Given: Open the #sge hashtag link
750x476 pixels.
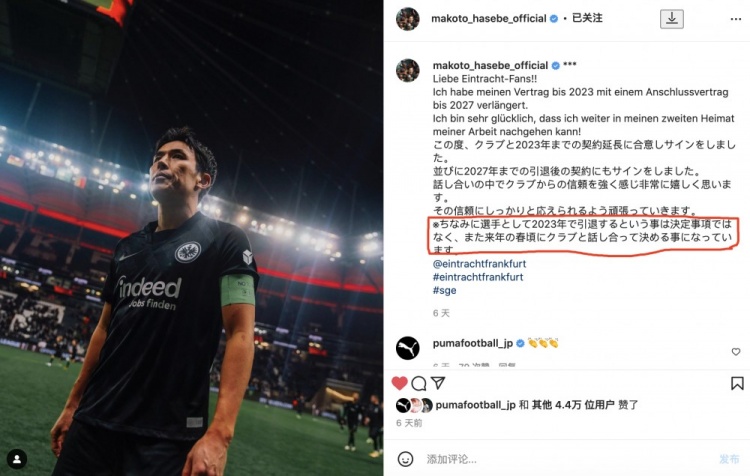Looking at the screenshot, I should (x=444, y=290).
